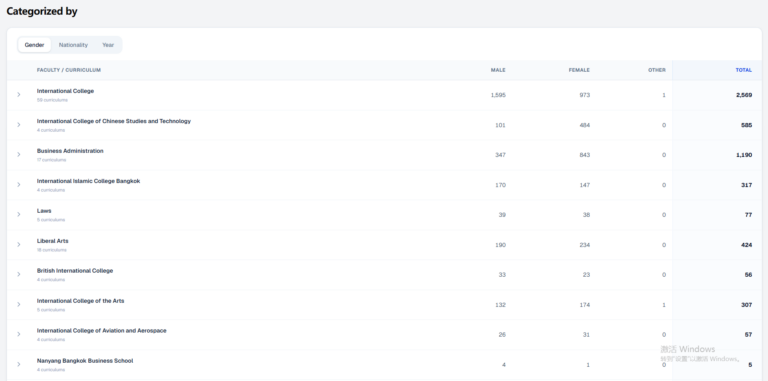768x381 pixels.
Task: Click female count 23
Action: tap(586, 275)
